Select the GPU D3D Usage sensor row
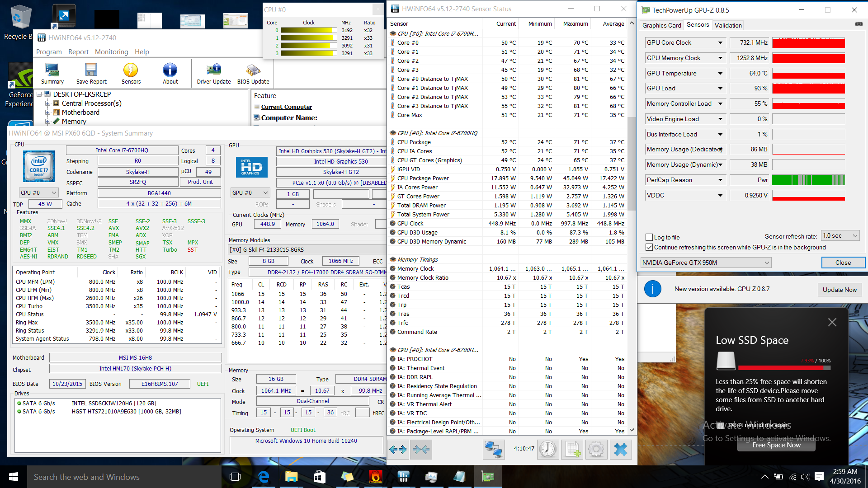This screenshot has width=868, height=488. (x=507, y=232)
